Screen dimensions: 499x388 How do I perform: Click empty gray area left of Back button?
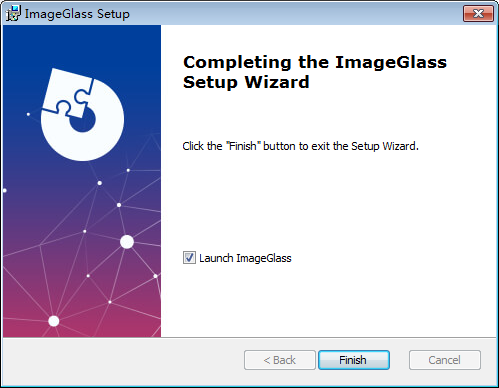pos(123,360)
